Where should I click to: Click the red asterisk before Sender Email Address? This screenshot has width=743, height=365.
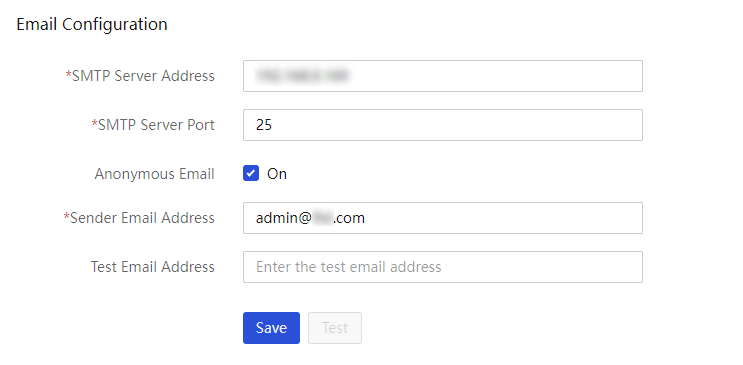(67, 217)
